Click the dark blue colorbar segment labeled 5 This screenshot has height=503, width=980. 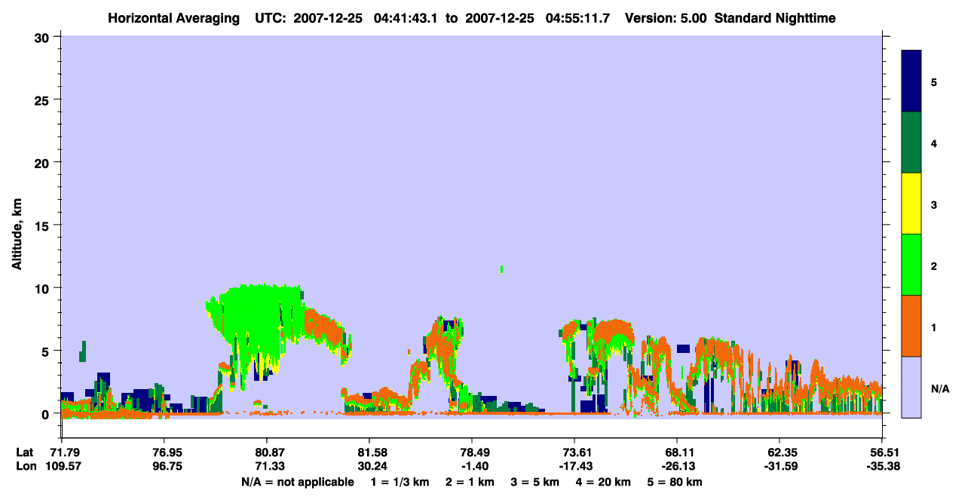tap(911, 81)
